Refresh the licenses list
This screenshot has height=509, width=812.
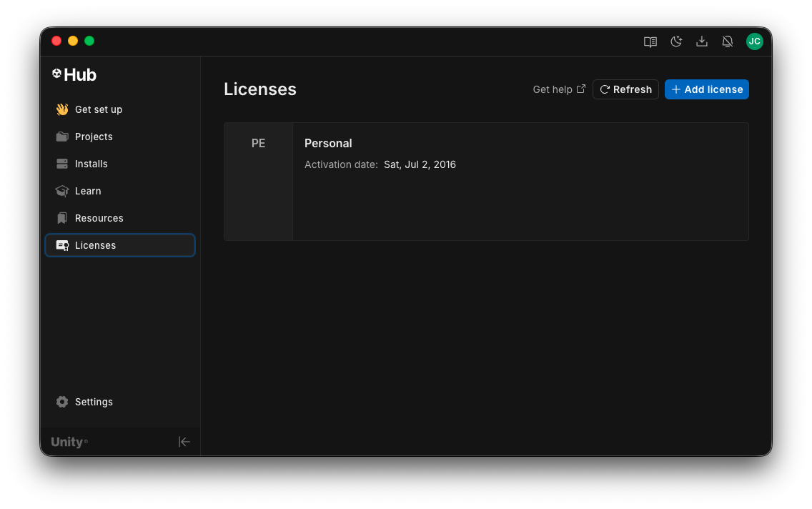click(625, 89)
